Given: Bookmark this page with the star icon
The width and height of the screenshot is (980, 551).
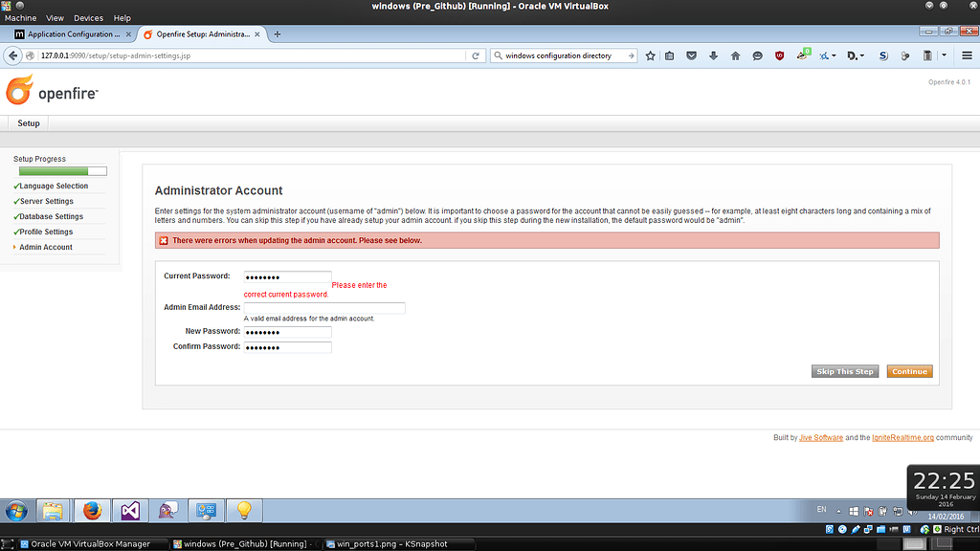Looking at the screenshot, I should 650,55.
